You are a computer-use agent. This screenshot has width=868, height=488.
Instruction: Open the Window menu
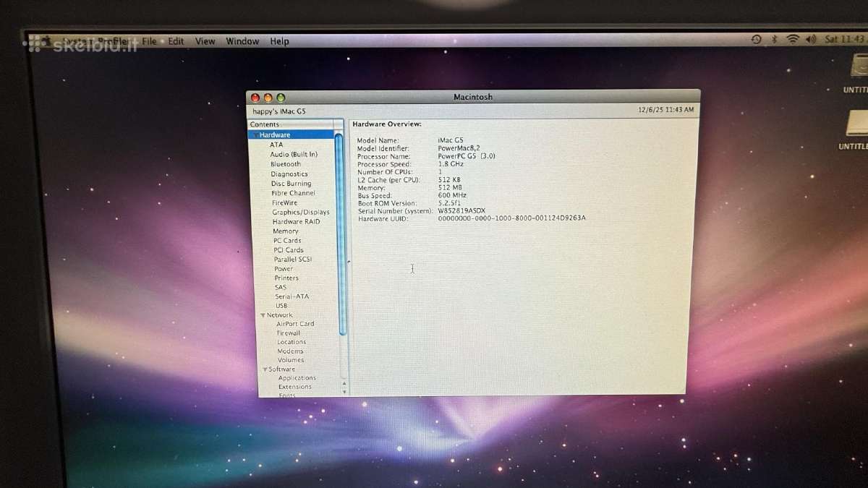click(x=242, y=41)
